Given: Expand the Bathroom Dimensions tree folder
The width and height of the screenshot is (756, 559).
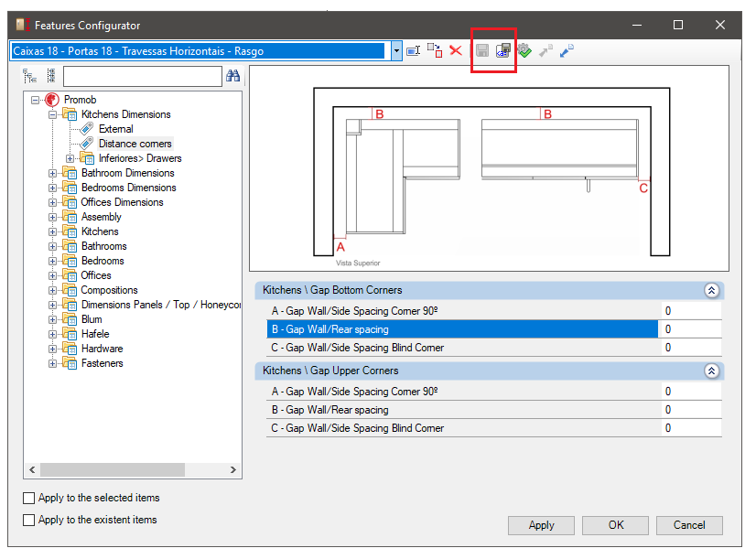Looking at the screenshot, I should point(52,173).
